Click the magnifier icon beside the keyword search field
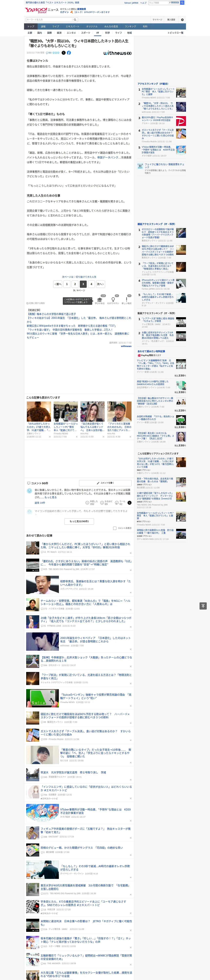 tap(75, 20)
